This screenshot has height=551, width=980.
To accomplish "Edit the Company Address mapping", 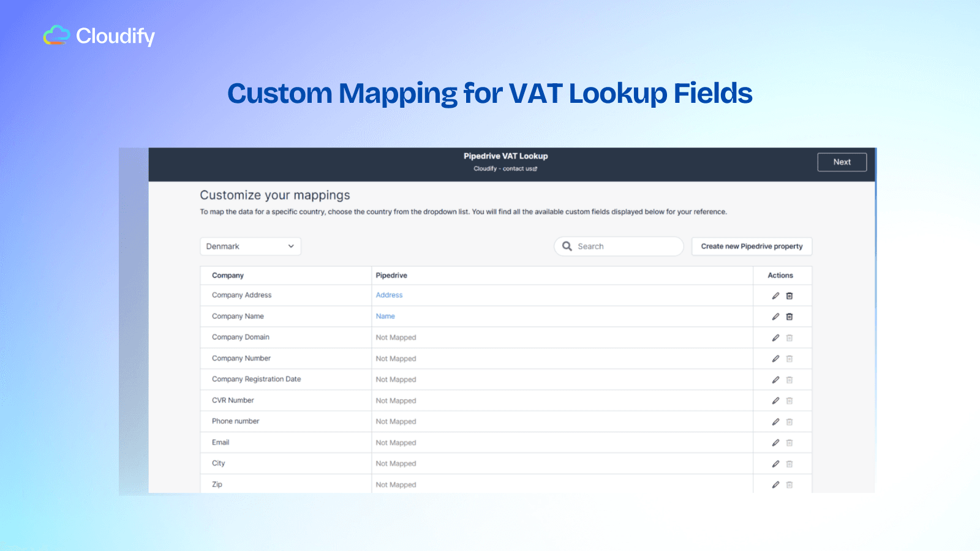I will [775, 296].
